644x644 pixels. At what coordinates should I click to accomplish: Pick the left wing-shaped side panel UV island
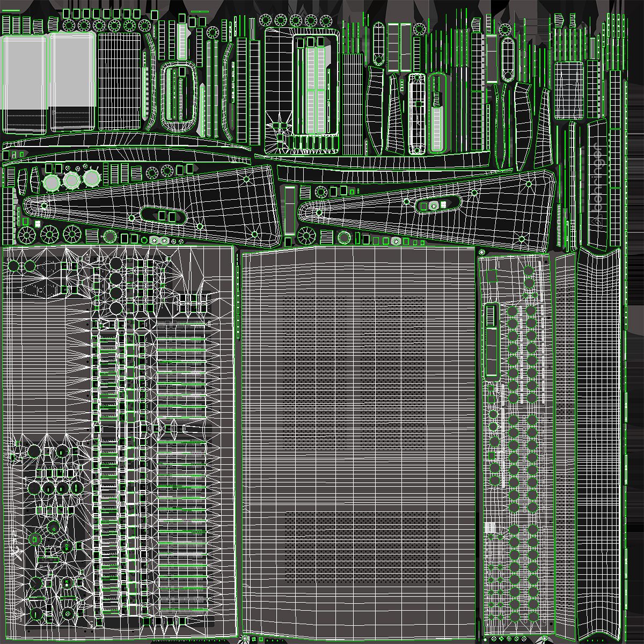point(152,206)
